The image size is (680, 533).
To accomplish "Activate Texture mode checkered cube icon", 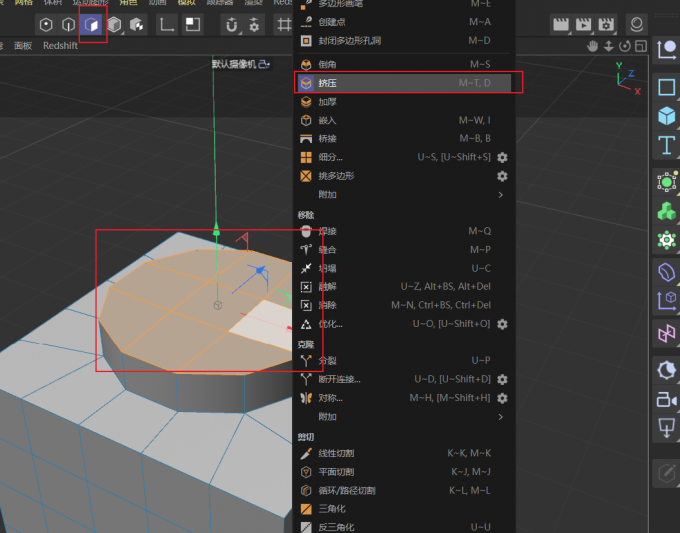I will coord(137,24).
